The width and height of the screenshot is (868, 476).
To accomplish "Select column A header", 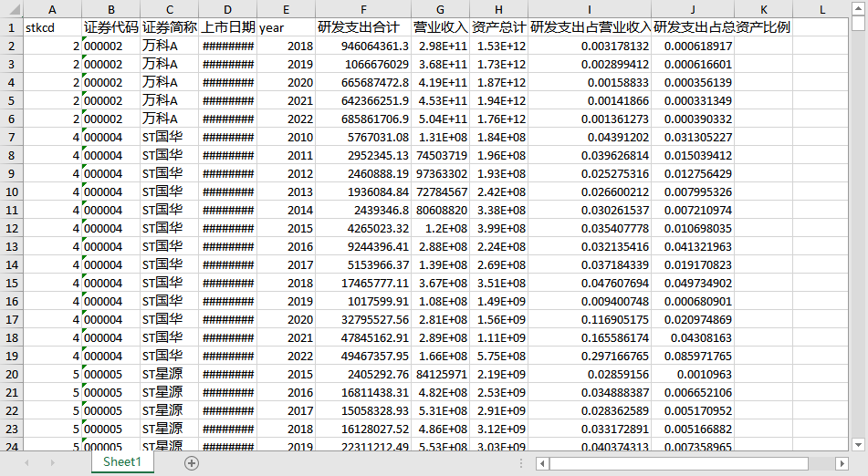I will click(x=52, y=9).
